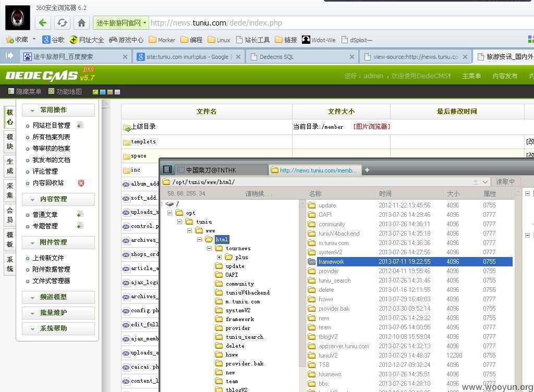534x392 pixels.
Task: Collapse the tuniu node in tree
Action: 179,222
